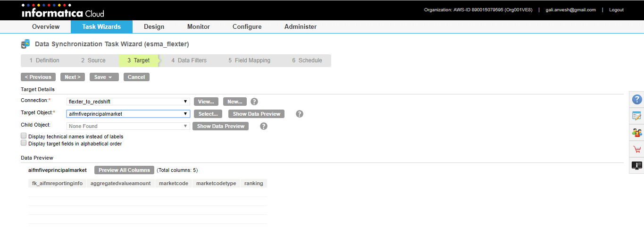The height and width of the screenshot is (230, 644).
Task: Go to the Overview tab
Action: (46, 27)
